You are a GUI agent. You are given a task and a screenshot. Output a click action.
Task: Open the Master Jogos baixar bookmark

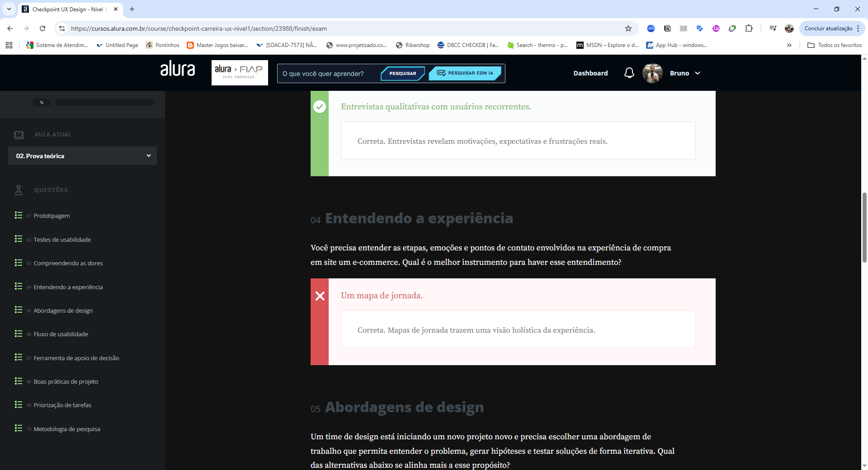pos(217,45)
